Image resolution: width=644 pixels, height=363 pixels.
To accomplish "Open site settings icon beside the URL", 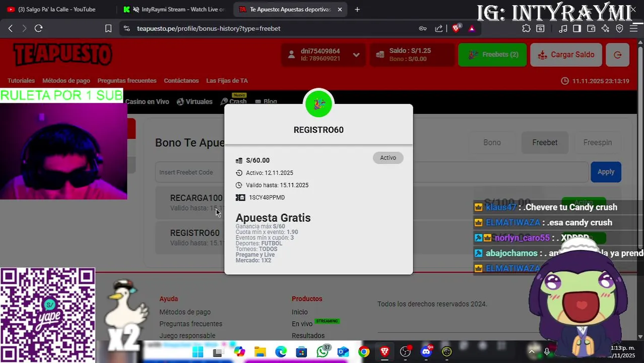I will tap(126, 29).
